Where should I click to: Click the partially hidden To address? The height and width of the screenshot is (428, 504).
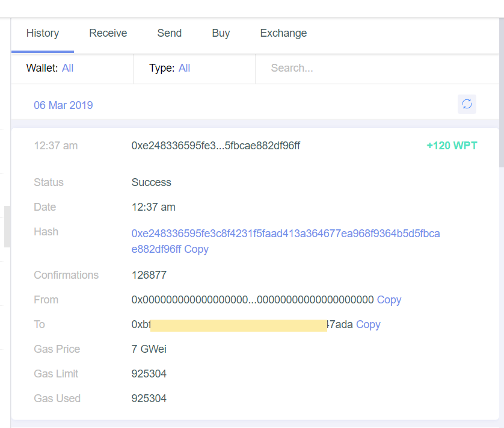pyautogui.click(x=241, y=324)
